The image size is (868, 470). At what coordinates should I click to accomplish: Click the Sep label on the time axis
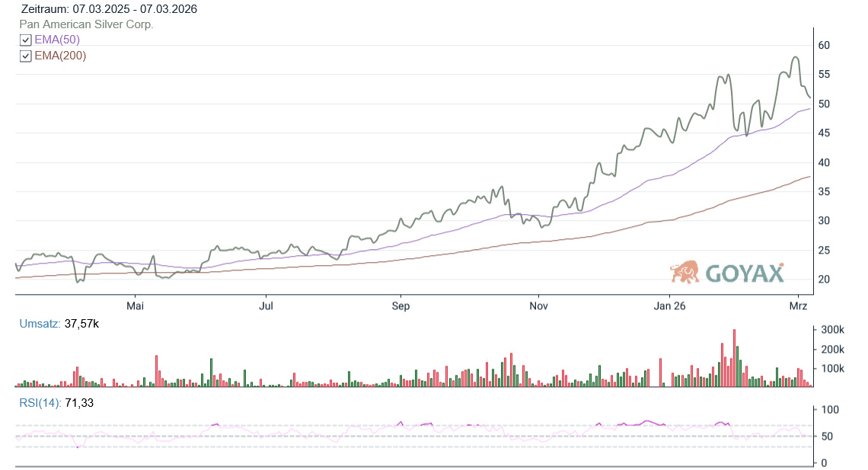click(400, 306)
